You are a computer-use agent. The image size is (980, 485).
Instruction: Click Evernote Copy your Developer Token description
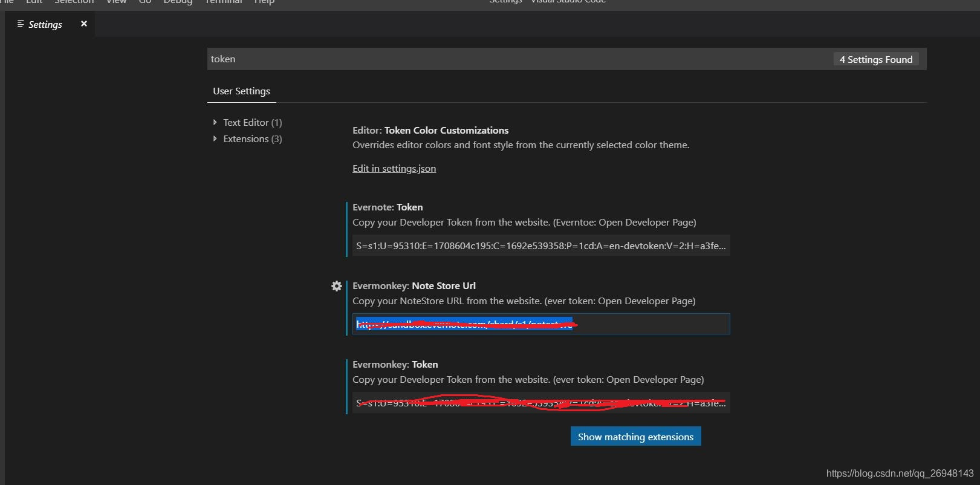coord(524,222)
